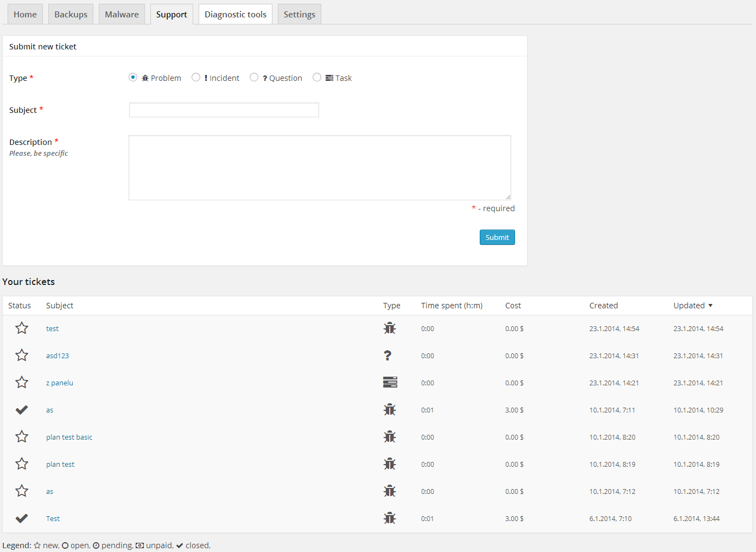Click the task list type icon for z panelu
The width and height of the screenshot is (756, 552).
[x=390, y=382]
